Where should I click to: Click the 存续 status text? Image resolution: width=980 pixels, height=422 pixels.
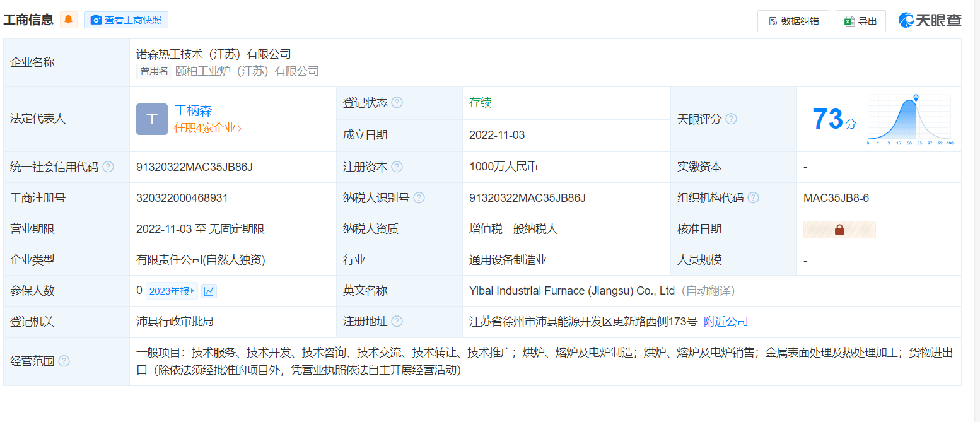pyautogui.click(x=481, y=103)
